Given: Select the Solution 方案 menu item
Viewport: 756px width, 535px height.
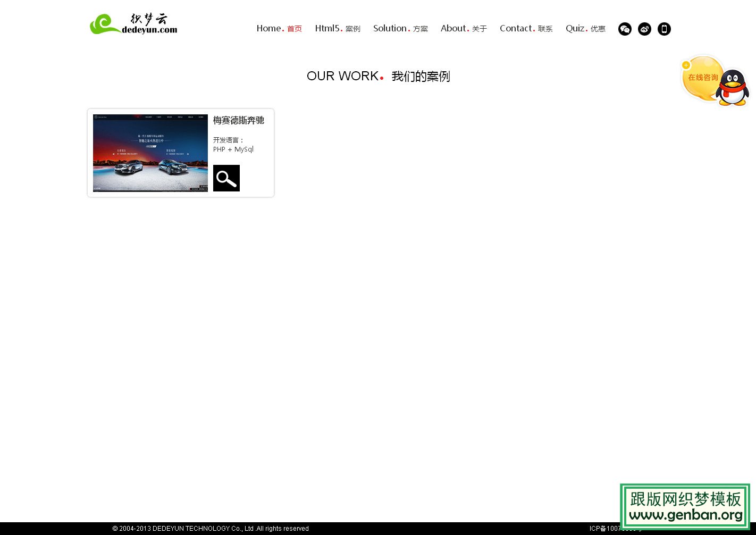Looking at the screenshot, I should (x=400, y=29).
